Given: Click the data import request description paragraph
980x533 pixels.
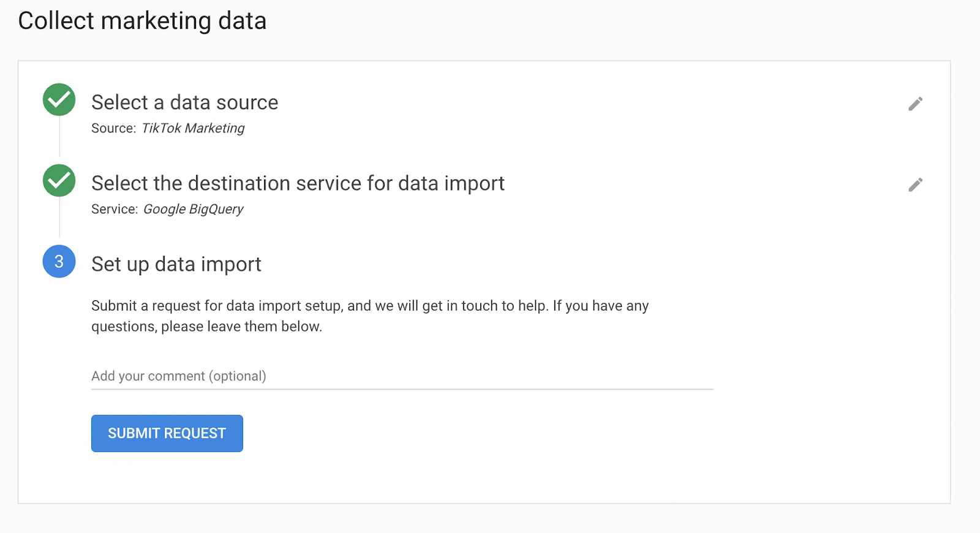Looking at the screenshot, I should coord(369,316).
